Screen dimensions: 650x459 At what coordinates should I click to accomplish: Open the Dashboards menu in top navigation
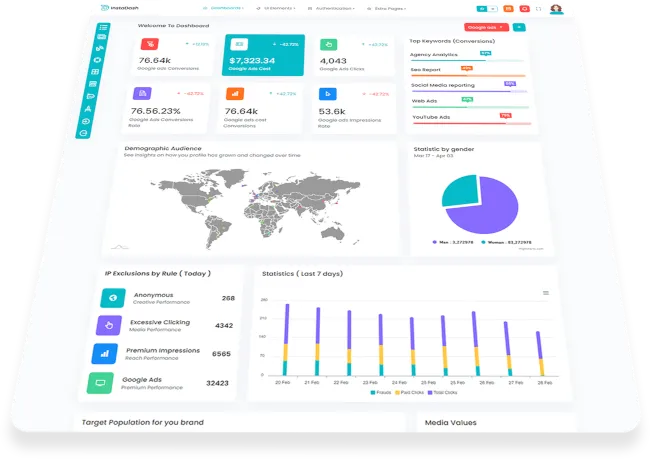click(x=223, y=8)
